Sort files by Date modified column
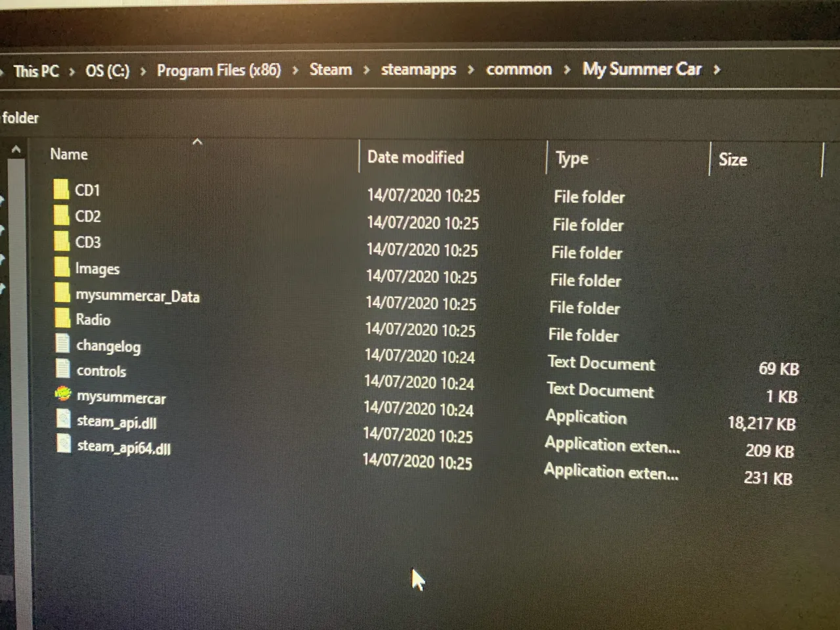Screen dimensions: 840x630 tap(415, 157)
